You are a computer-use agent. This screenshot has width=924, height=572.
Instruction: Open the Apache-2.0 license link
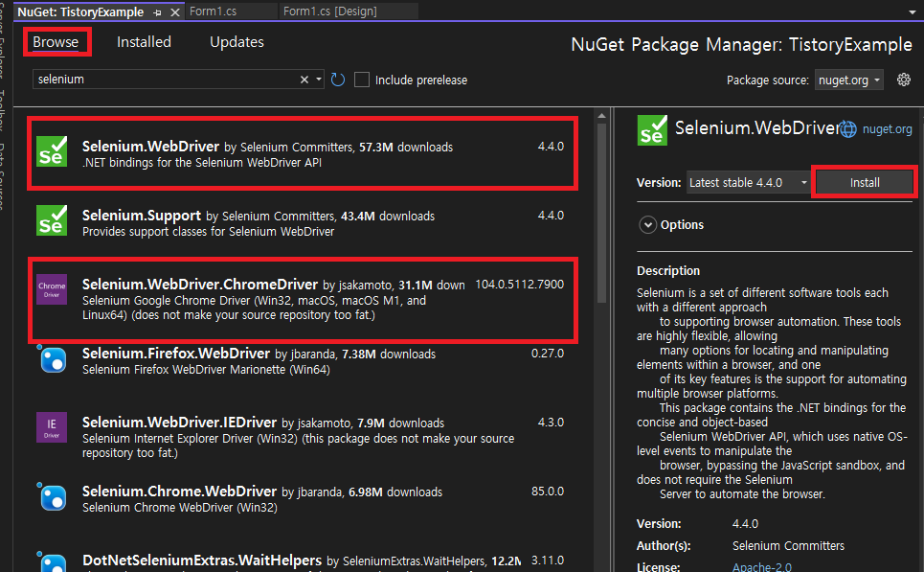[762, 566]
